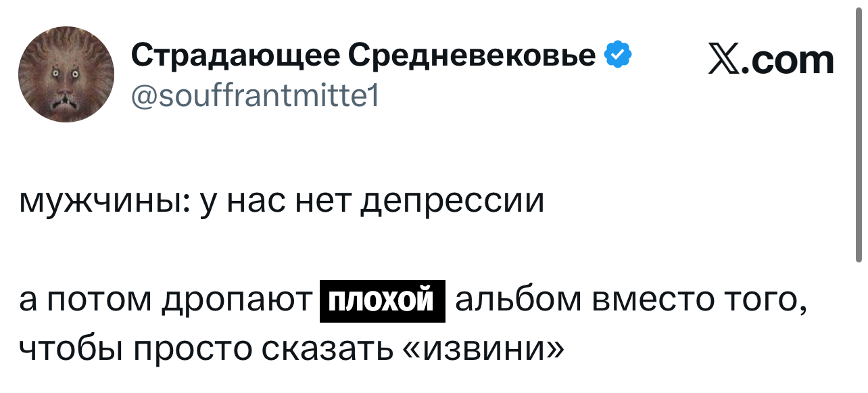
Task: Click the black highlighted "плохой" label
Action: point(382,300)
